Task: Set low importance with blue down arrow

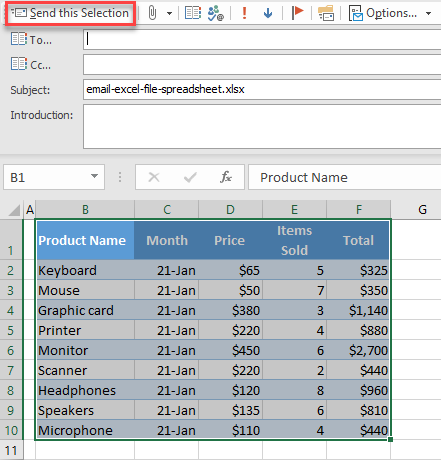Action: click(268, 13)
